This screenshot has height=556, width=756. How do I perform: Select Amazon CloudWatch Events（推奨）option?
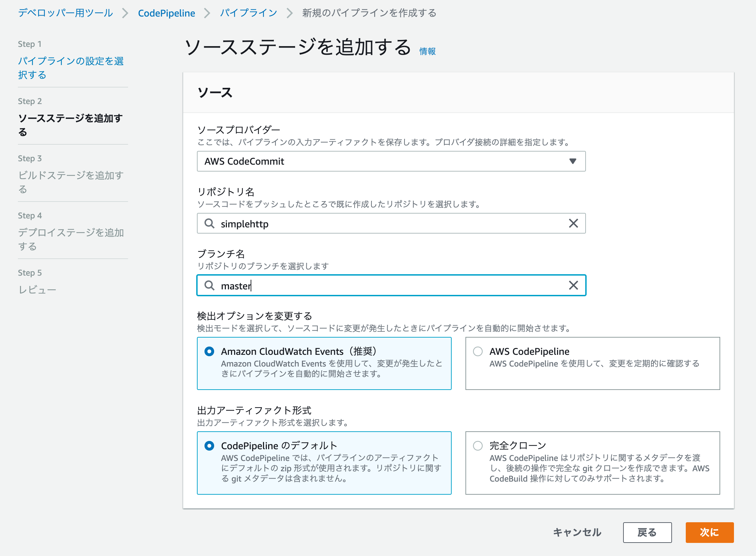point(209,351)
